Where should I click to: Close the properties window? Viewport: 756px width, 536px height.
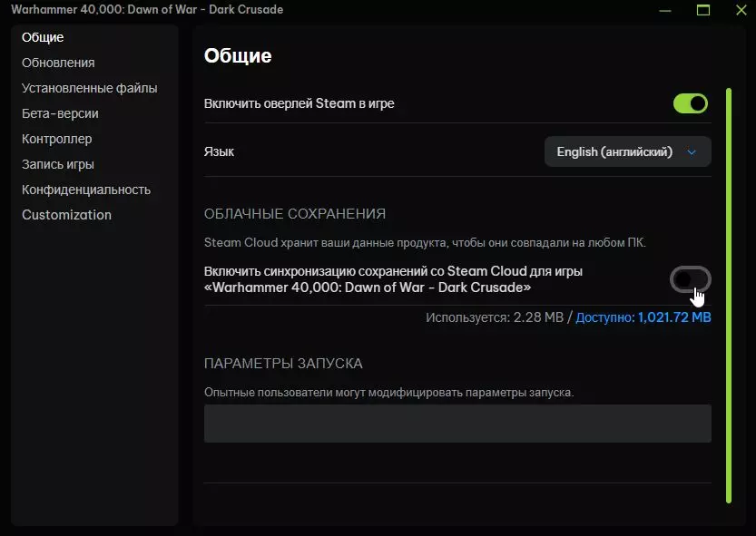pyautogui.click(x=741, y=10)
